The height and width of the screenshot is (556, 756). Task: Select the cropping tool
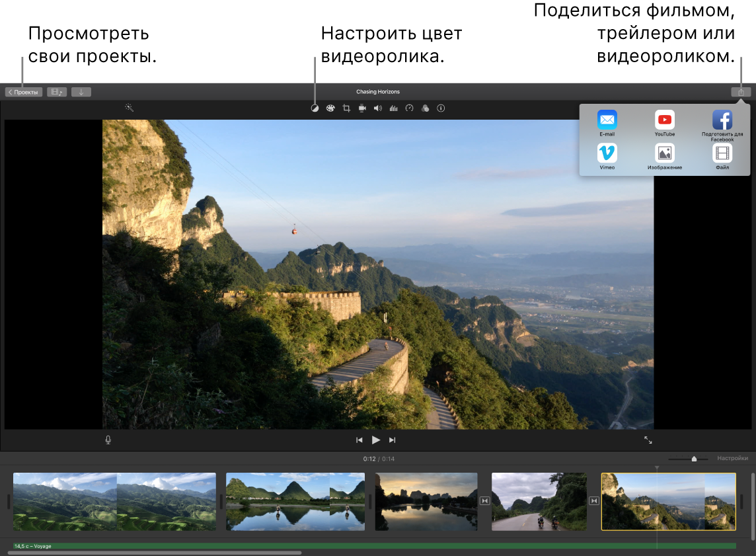point(346,108)
